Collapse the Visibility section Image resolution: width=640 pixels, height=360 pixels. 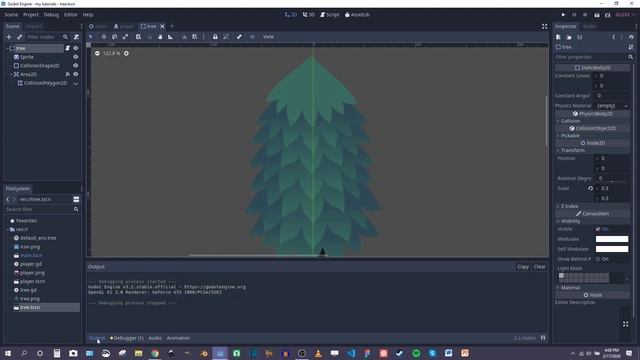pos(571,221)
